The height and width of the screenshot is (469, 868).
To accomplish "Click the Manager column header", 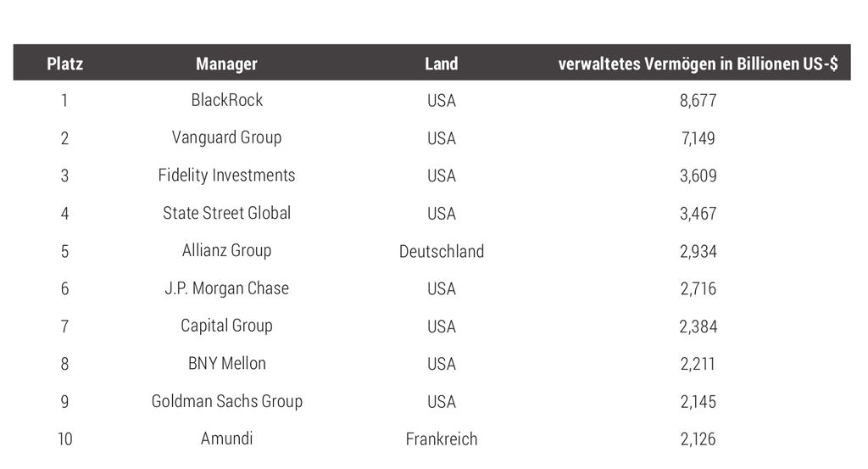I will [226, 64].
